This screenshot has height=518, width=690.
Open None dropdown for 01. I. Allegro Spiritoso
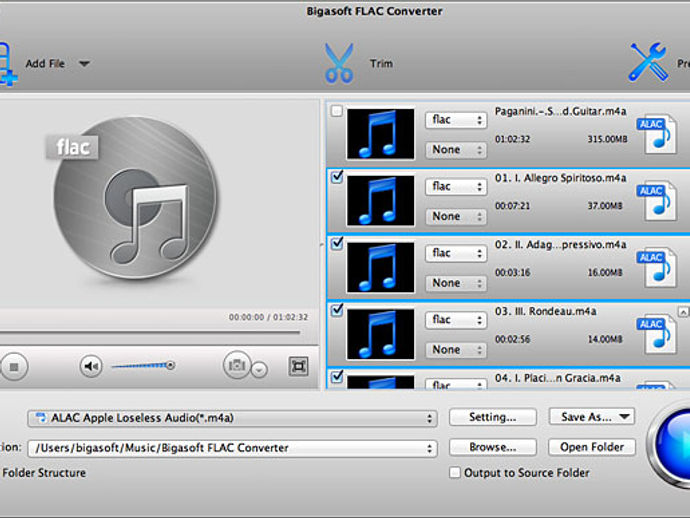(x=456, y=217)
